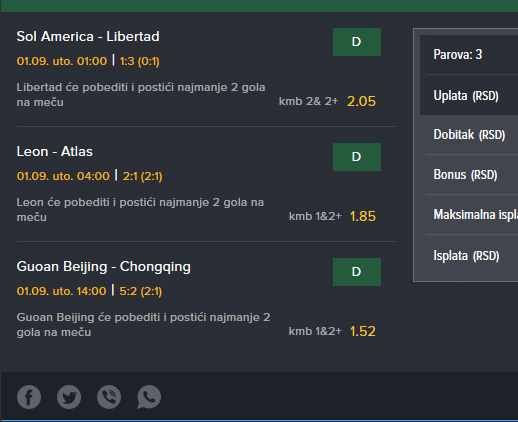The height and width of the screenshot is (422, 518).
Task: Click the kmb 2& 2+ bet type label
Action: pyautogui.click(x=308, y=101)
